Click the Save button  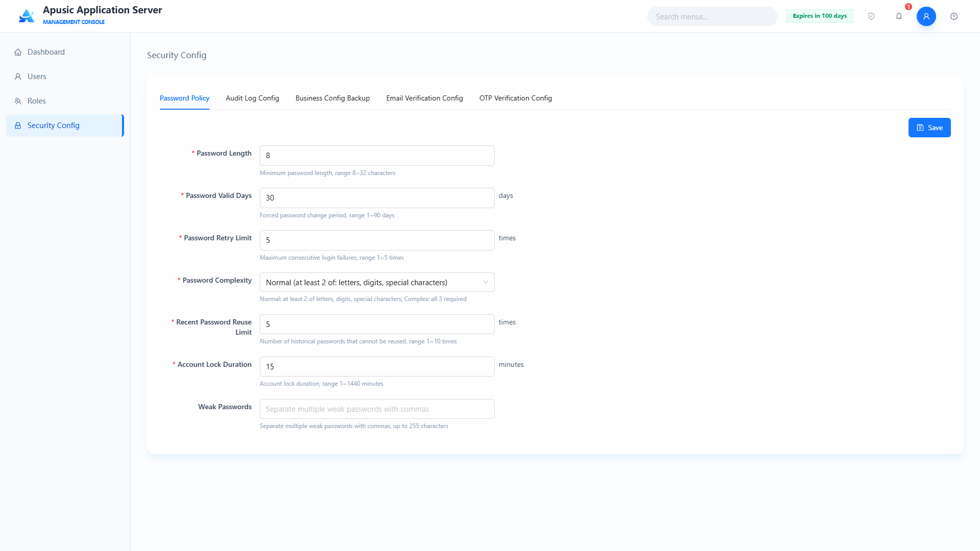[x=929, y=128]
